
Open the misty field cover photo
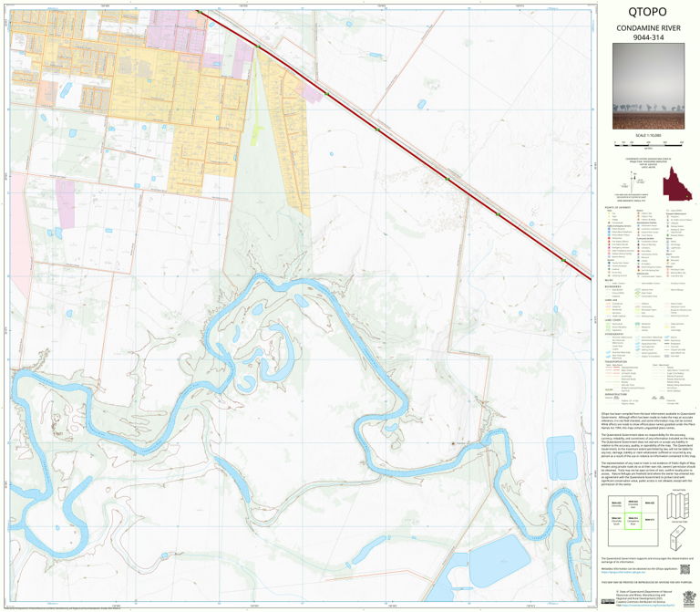point(648,87)
